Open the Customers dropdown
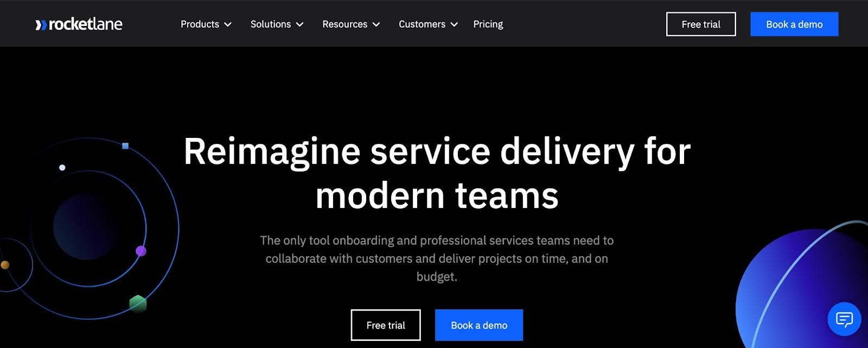This screenshot has width=868, height=348. tap(428, 24)
